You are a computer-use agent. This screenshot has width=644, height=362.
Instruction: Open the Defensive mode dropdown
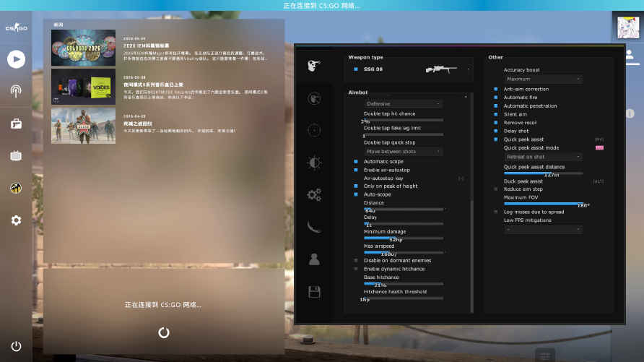point(403,104)
